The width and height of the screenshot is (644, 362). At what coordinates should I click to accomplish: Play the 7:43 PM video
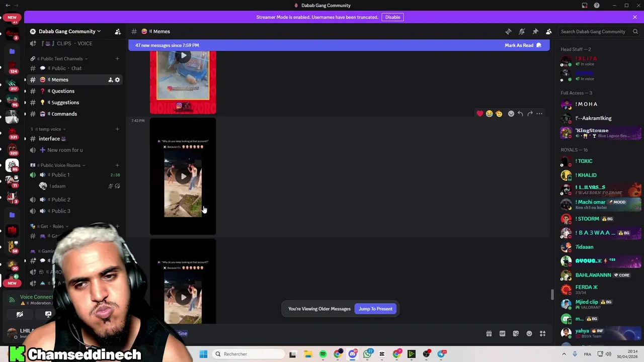[x=183, y=176]
